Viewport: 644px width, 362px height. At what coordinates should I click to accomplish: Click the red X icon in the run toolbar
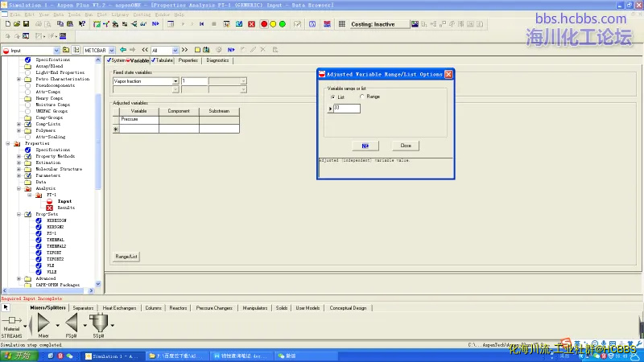point(251,24)
